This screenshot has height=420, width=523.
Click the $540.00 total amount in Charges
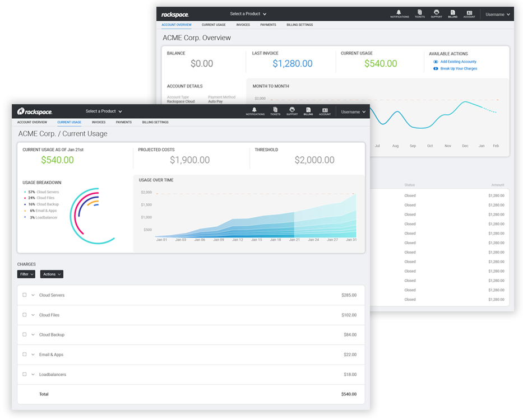coord(349,394)
